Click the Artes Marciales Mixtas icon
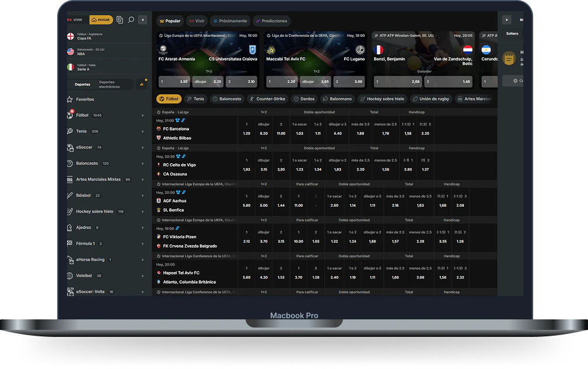 tap(70, 179)
